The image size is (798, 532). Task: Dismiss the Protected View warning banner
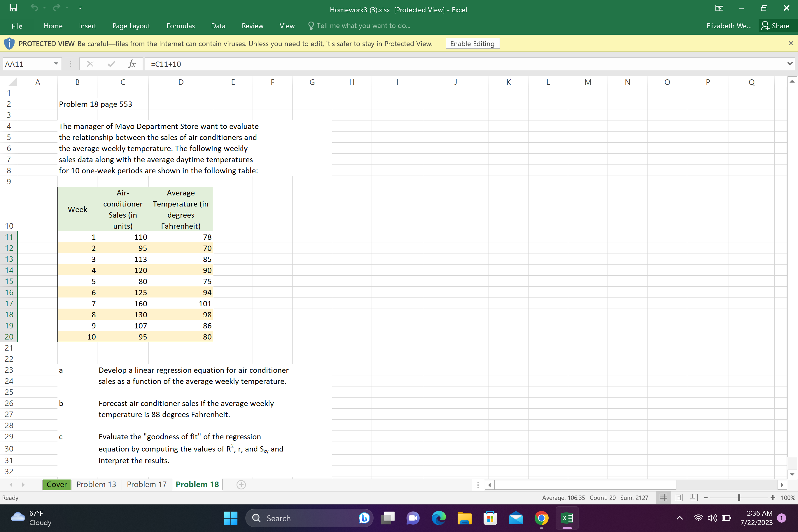tap(791, 43)
